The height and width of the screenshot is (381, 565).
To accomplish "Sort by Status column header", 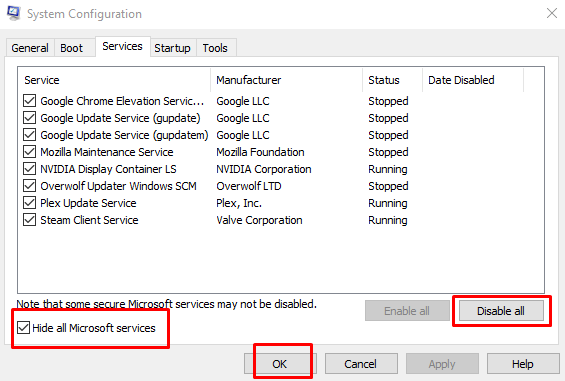I will tap(392, 80).
